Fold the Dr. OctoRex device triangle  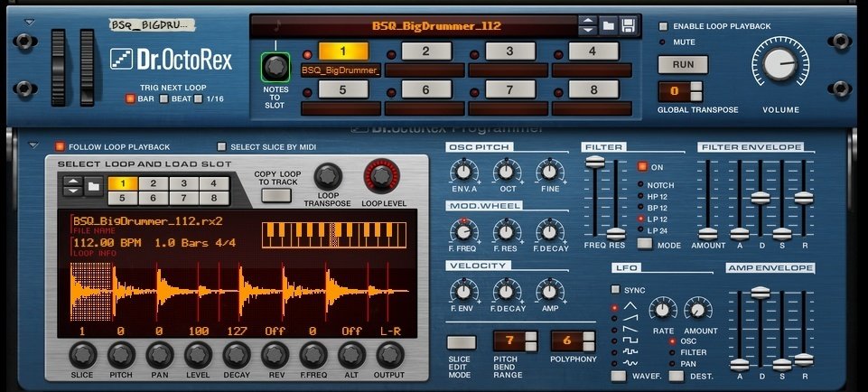coord(29,23)
